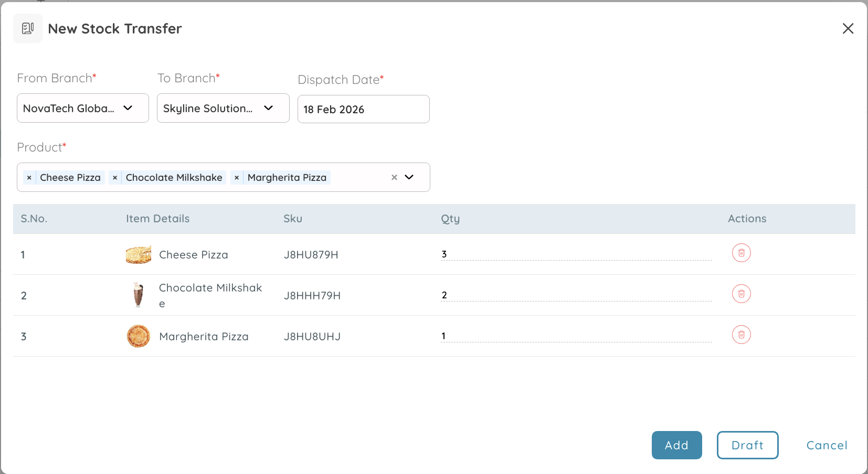The height and width of the screenshot is (474, 868).
Task: Delete the Margherita Pizza row via trash icon
Action: pos(742,335)
